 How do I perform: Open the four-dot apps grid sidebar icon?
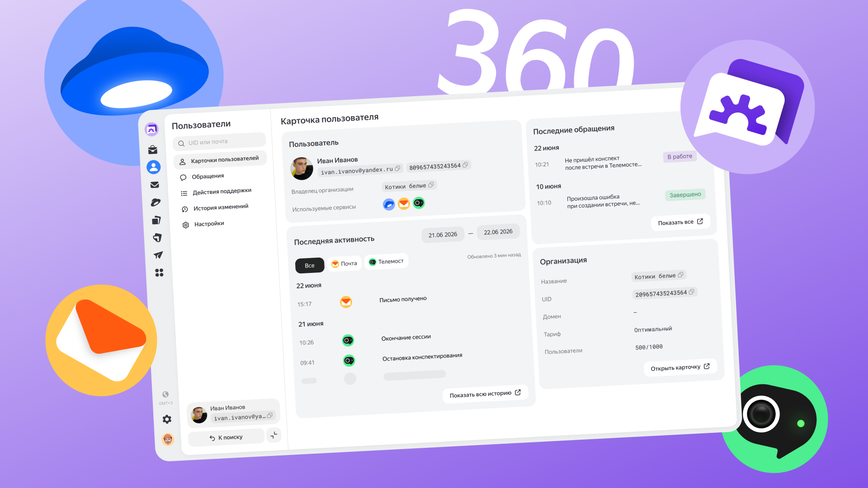point(159,272)
